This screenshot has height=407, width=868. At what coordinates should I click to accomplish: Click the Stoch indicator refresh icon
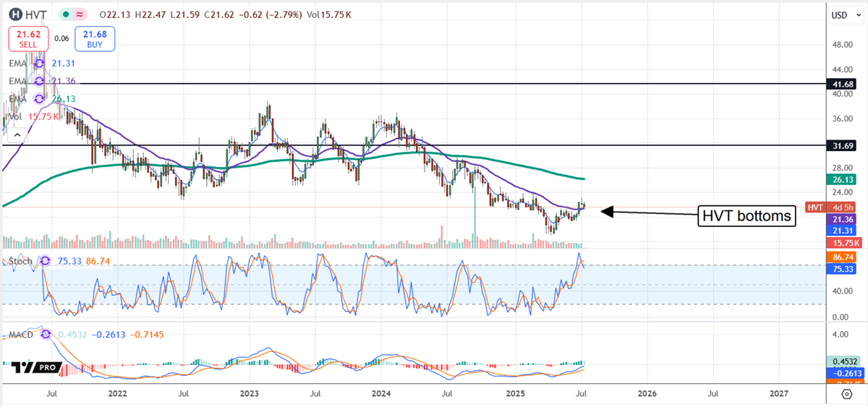point(46,261)
